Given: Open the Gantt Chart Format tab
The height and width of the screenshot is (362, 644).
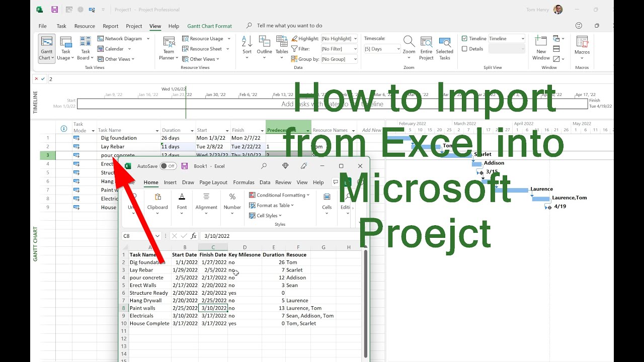Looking at the screenshot, I should (x=210, y=26).
